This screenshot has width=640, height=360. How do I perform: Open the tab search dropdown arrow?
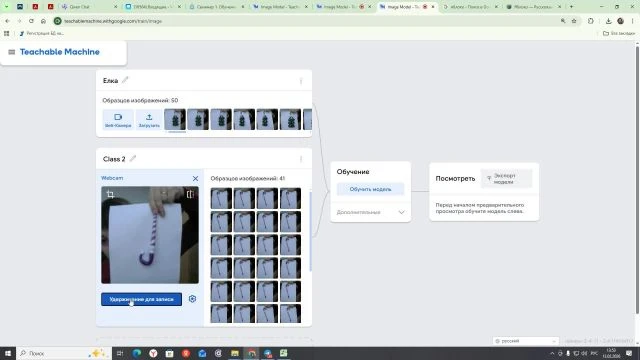point(7,7)
